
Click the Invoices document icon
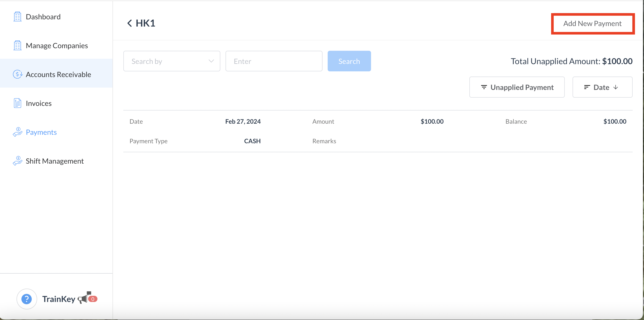(17, 103)
